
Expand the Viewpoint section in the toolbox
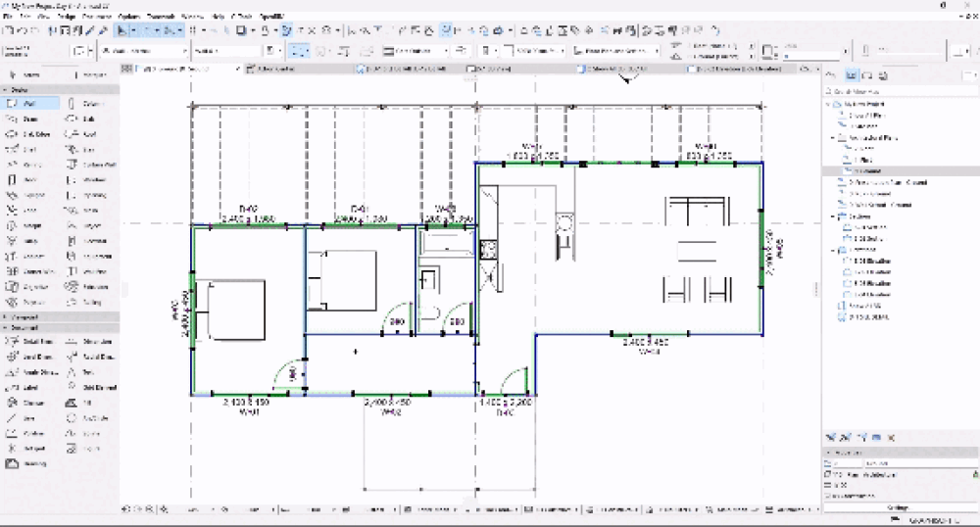(x=5, y=317)
